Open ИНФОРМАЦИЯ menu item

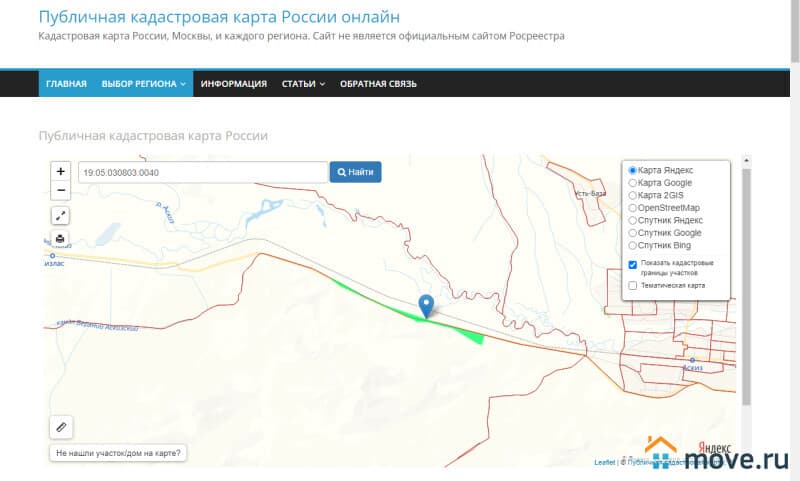[x=234, y=84]
